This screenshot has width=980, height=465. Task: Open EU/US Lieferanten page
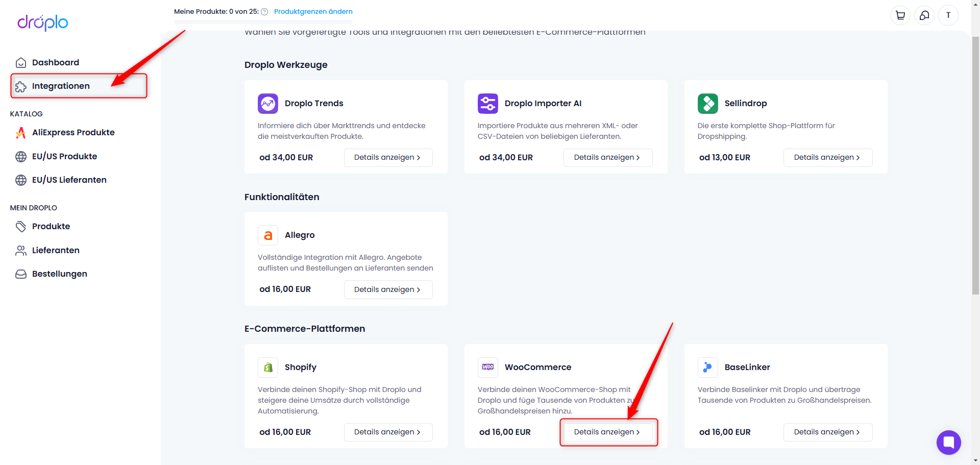69,180
